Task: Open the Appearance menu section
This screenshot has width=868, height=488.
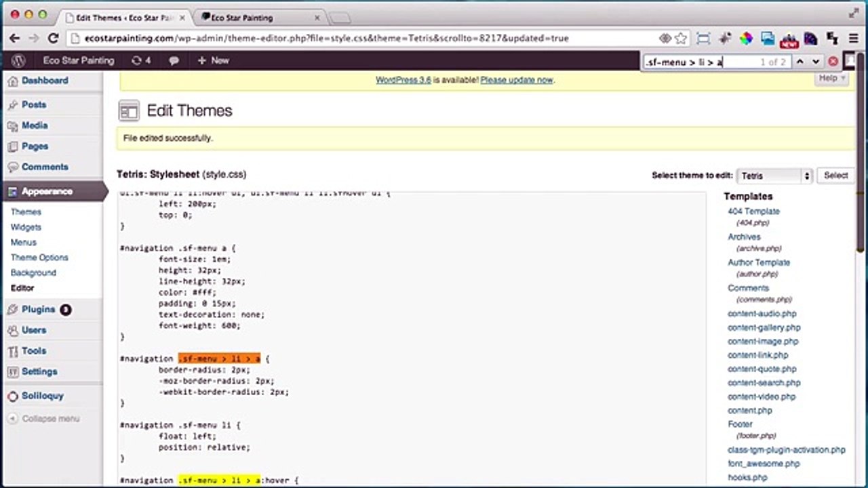Action: click(x=46, y=192)
